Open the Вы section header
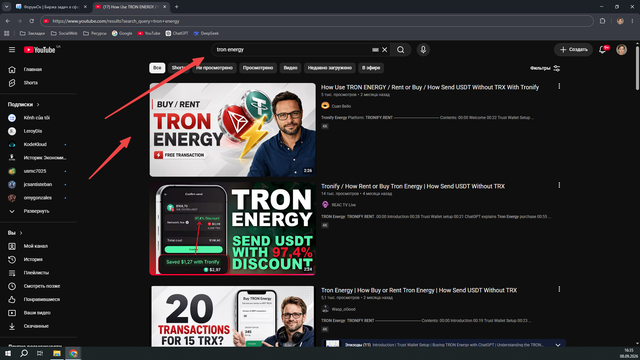Screen dimensions: 640x360 [15, 233]
